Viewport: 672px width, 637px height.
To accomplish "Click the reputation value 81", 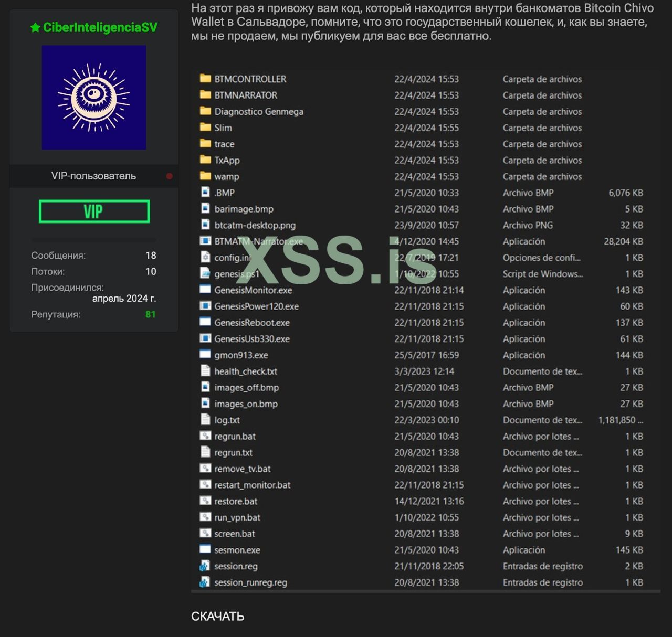I will coord(151,315).
